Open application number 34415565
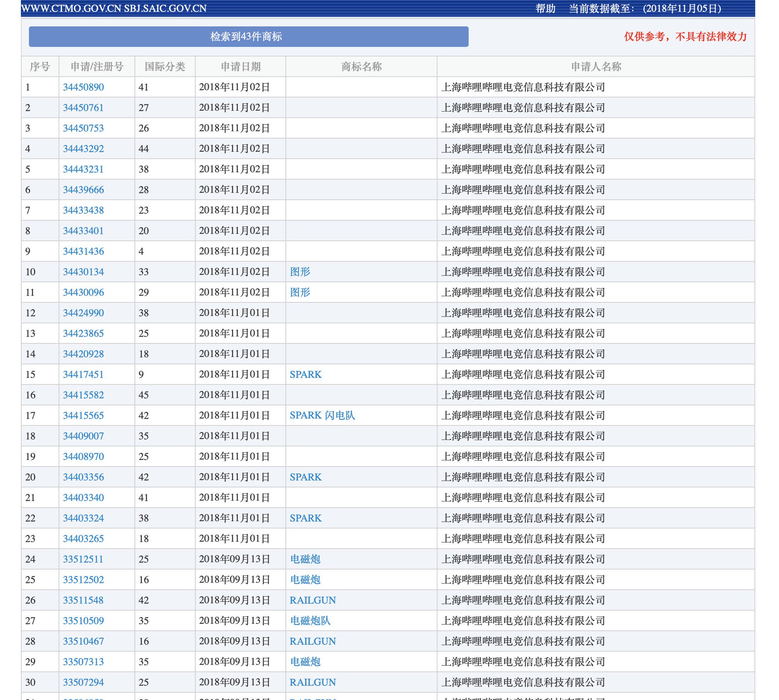The height and width of the screenshot is (700, 779). point(83,415)
